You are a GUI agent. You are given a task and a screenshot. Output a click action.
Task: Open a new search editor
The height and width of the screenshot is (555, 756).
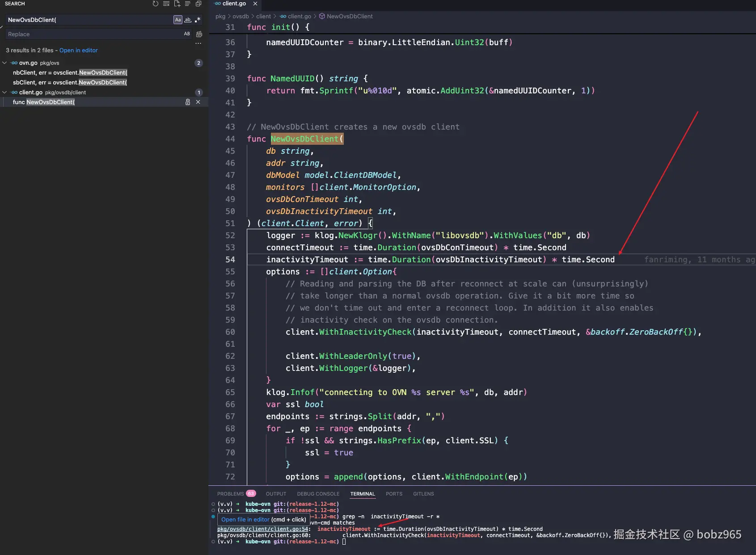tap(177, 4)
